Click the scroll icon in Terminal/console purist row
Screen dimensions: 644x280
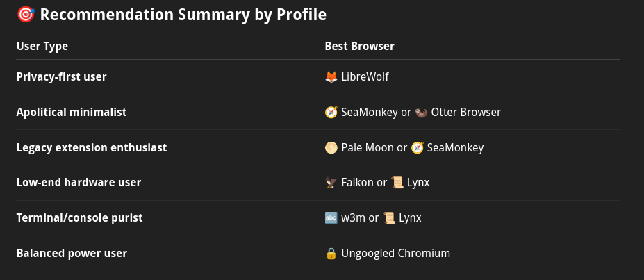pyautogui.click(x=389, y=217)
